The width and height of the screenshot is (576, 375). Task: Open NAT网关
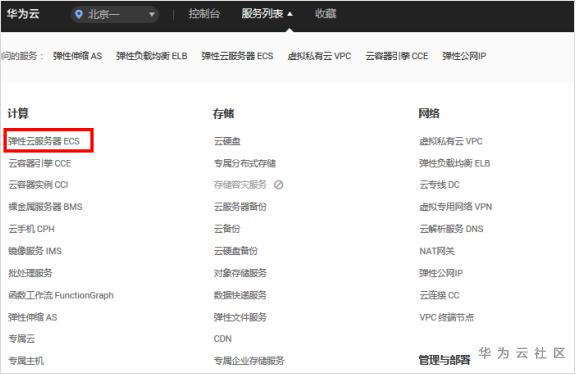(x=437, y=251)
